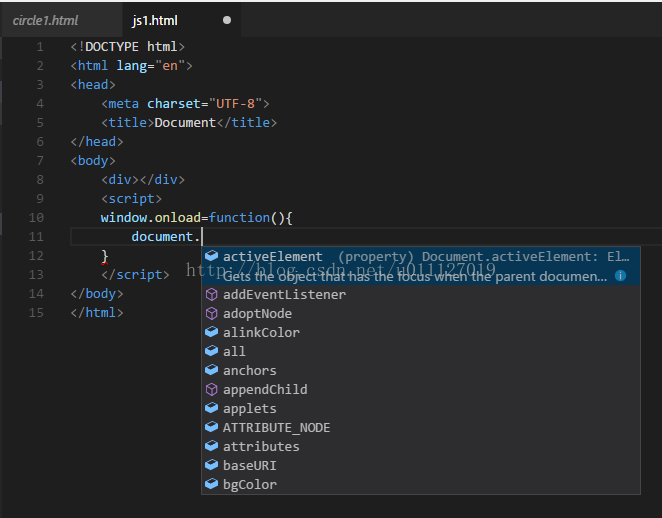Viewport: 662px width, 518px height.
Task: Click the property icon beside alinkColor
Action: coord(211,333)
